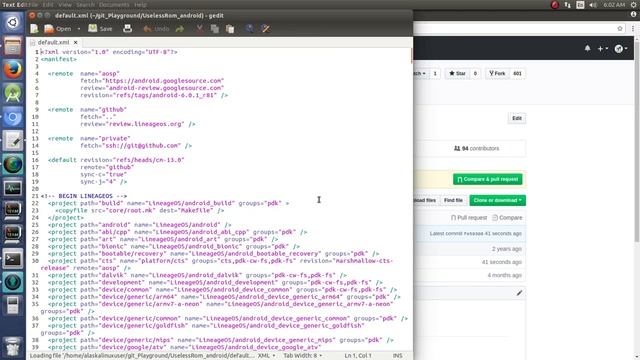
Task: Cut selection with scissors icon
Action: pos(199,29)
